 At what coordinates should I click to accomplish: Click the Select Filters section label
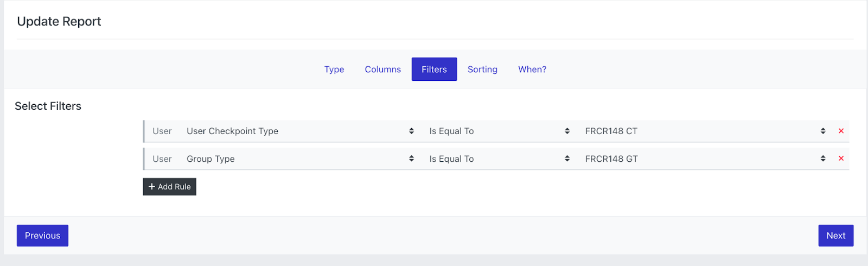pos(48,106)
